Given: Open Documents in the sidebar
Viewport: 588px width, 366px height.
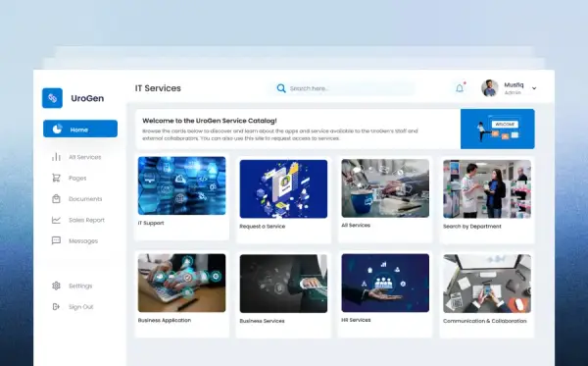Looking at the screenshot, I should pos(85,199).
